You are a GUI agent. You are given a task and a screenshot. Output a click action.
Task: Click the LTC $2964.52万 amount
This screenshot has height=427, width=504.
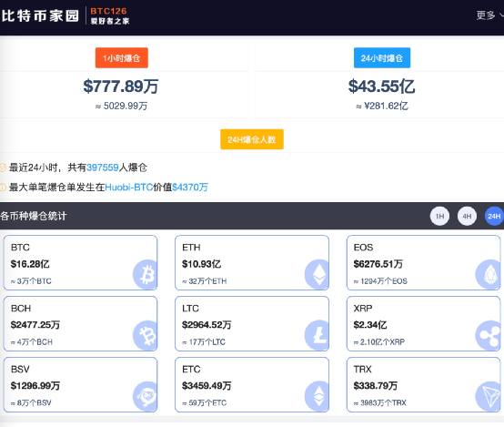point(207,325)
